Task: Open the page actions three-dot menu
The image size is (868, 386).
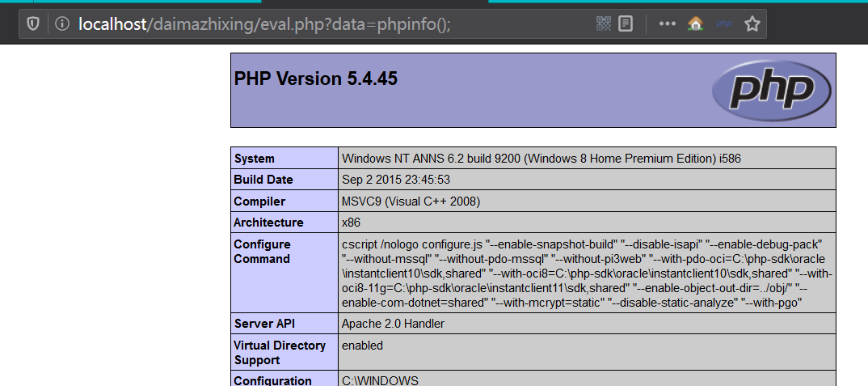Action: (x=667, y=23)
